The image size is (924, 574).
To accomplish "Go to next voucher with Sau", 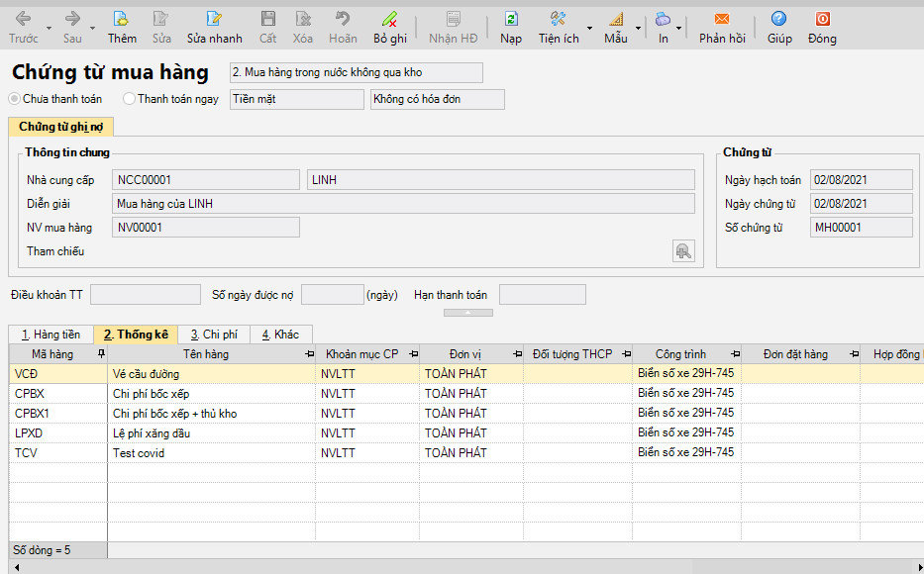I will (72, 27).
